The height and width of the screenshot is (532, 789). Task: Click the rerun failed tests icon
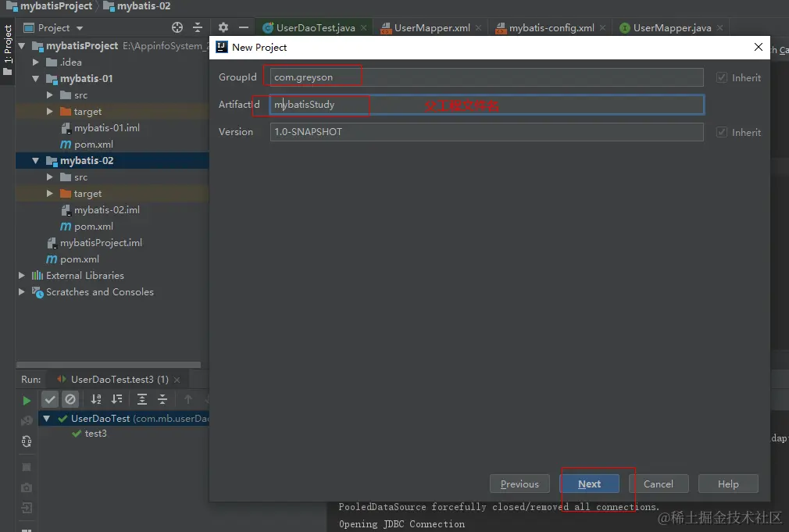pos(27,421)
